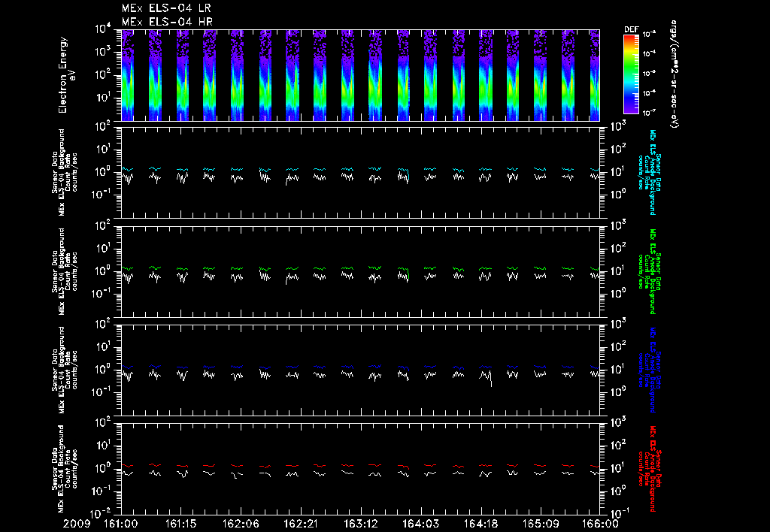Image resolution: width=770 pixels, height=532 pixels.
Task: Click the '163:12' time tick label
Action: [361, 524]
